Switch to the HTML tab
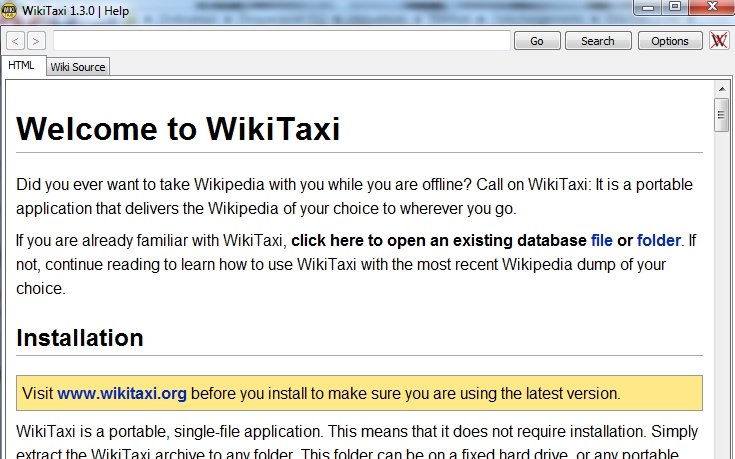This screenshot has height=459, width=735. pyautogui.click(x=22, y=65)
